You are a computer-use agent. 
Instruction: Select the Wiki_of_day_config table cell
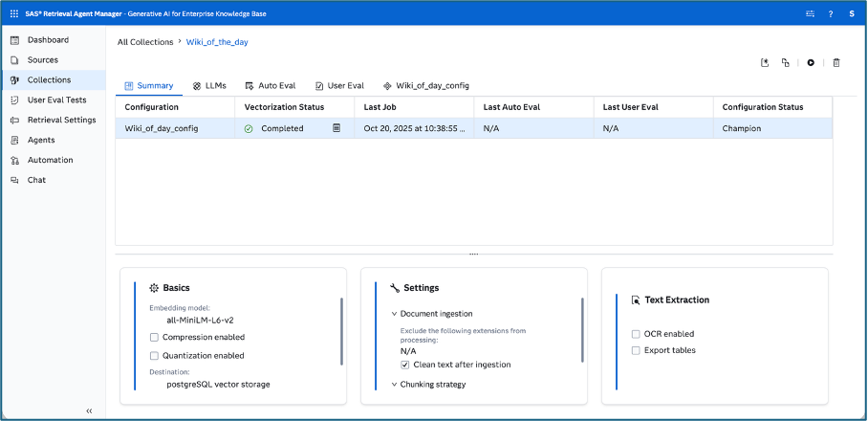coord(176,128)
